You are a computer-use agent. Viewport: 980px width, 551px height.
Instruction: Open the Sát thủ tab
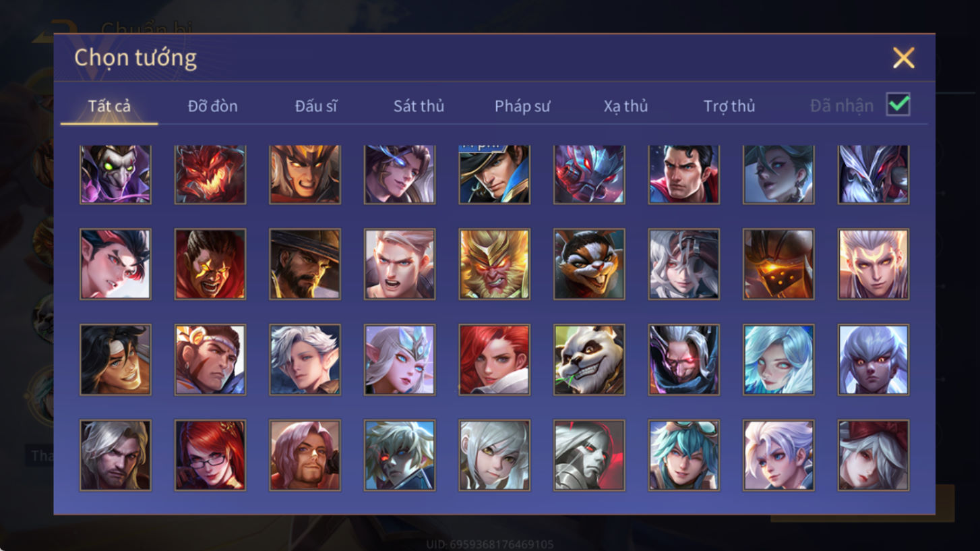pos(419,106)
